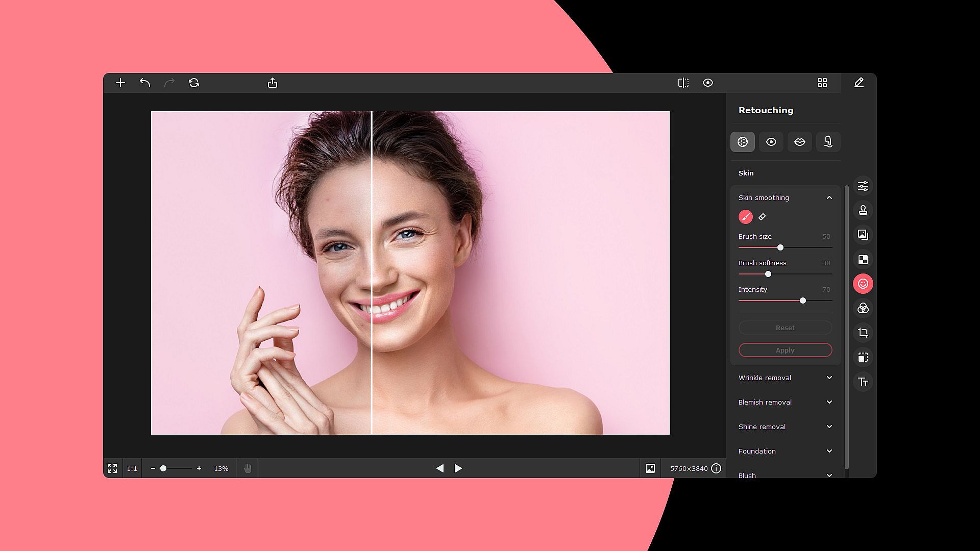980x551 pixels.
Task: Expand the Blemish removal section
Action: click(785, 402)
